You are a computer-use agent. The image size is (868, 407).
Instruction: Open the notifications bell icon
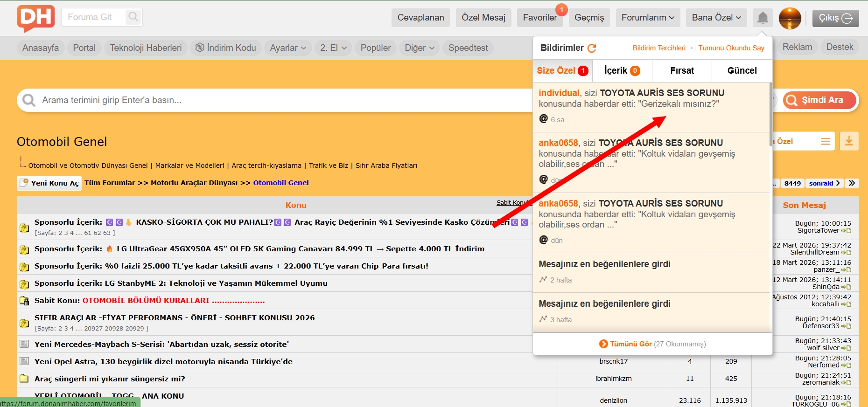[x=763, y=18]
